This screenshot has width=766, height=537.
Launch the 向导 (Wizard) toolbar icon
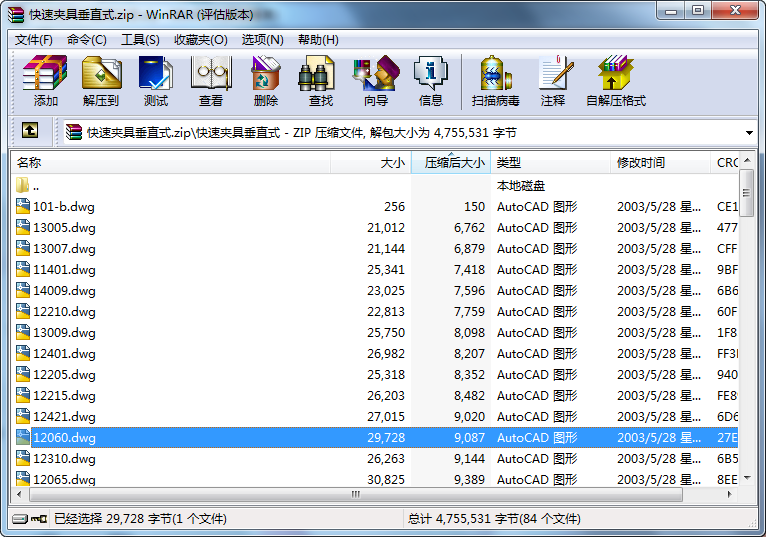tap(376, 73)
